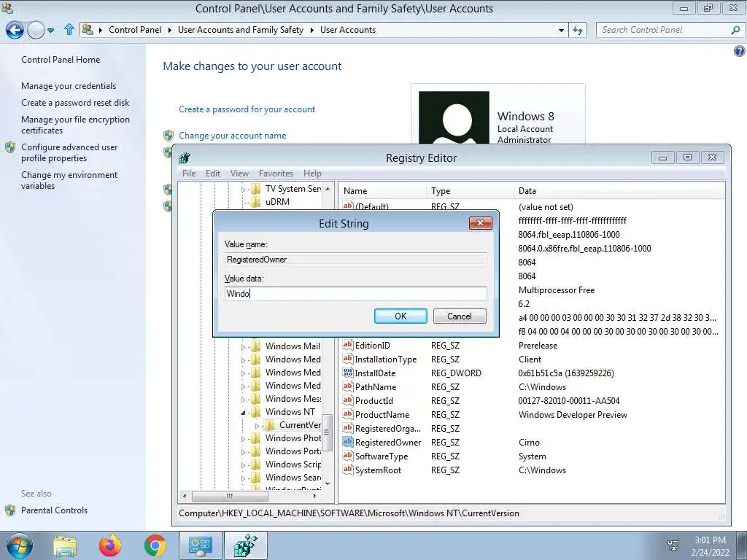Open Parental Controls link
Image resolution: width=747 pixels, height=560 pixels.
click(x=54, y=510)
